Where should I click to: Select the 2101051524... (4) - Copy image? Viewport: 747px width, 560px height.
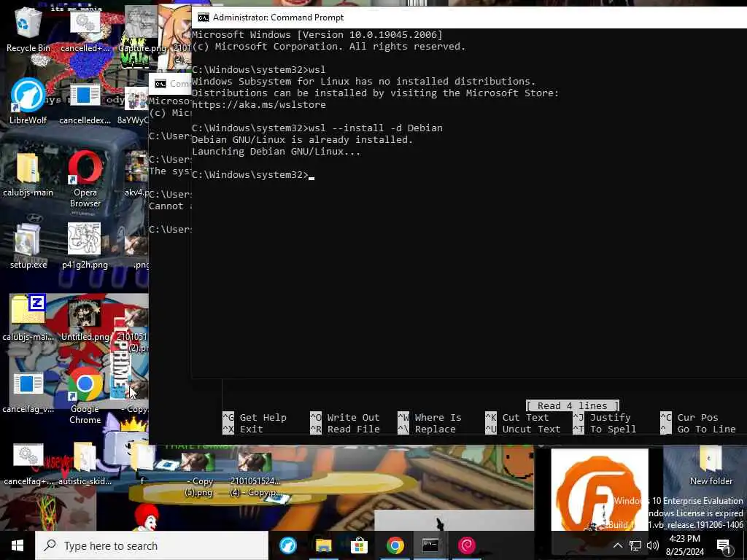click(255, 474)
